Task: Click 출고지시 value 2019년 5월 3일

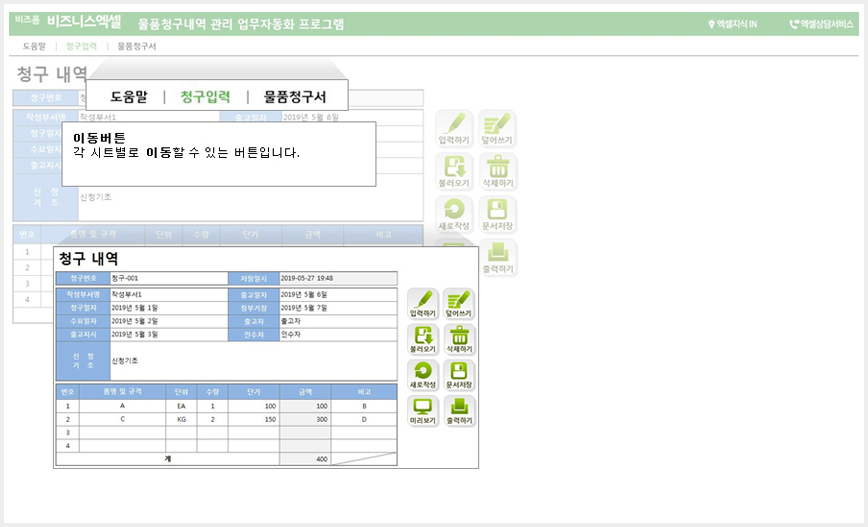Action: point(169,334)
